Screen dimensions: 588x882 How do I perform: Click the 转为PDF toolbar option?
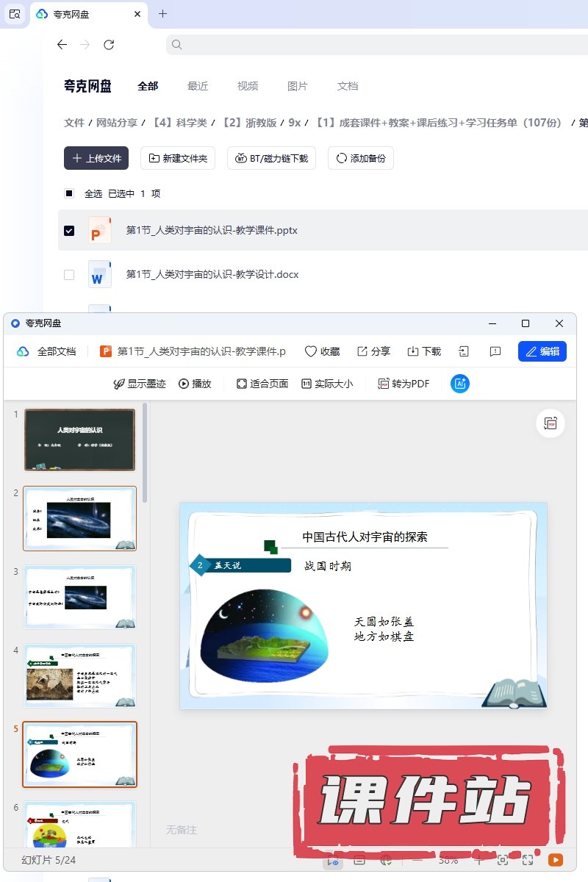tap(404, 384)
